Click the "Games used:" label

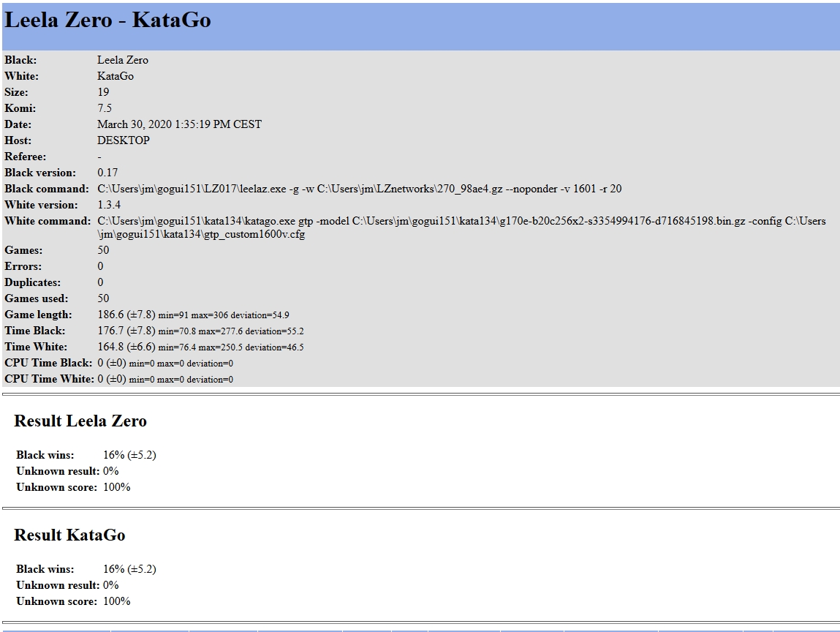(x=36, y=298)
